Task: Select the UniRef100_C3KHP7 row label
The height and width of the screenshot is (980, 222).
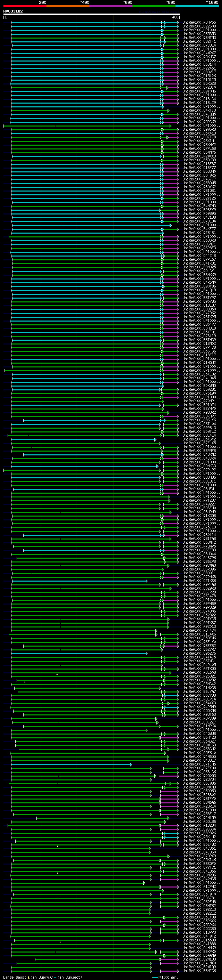Action: [199, 416]
